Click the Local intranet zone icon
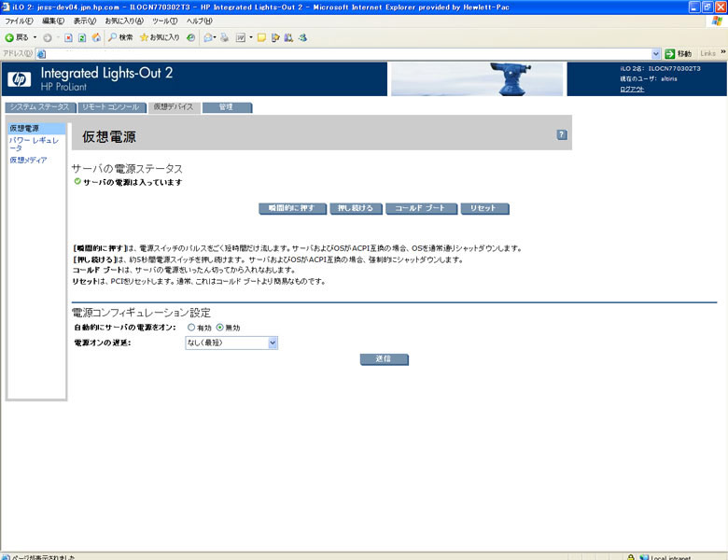 tap(644, 557)
